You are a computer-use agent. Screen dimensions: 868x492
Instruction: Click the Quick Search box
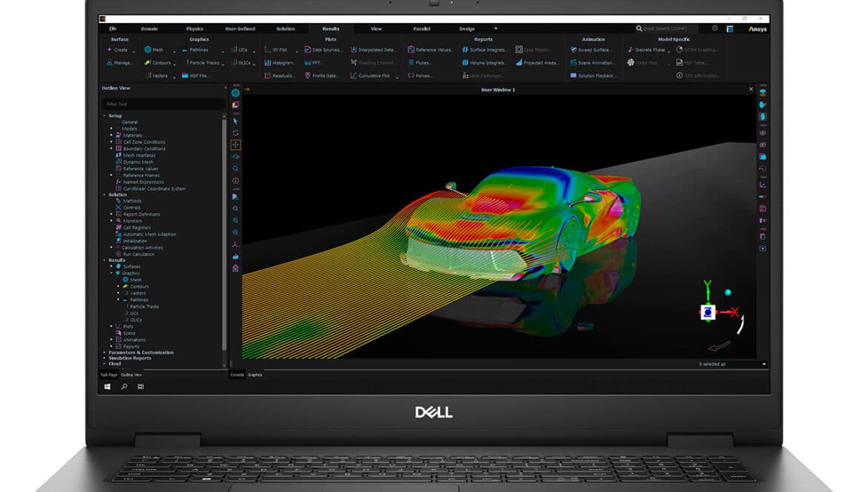click(666, 28)
